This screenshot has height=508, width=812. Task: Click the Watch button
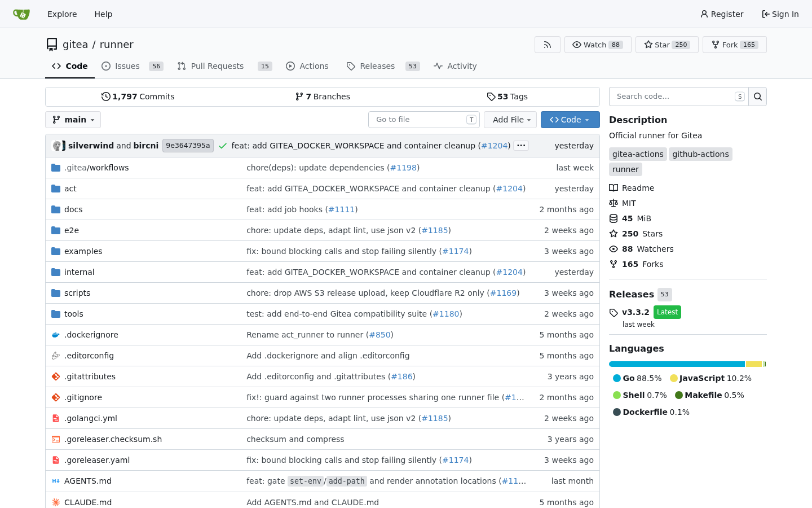tap(598, 45)
